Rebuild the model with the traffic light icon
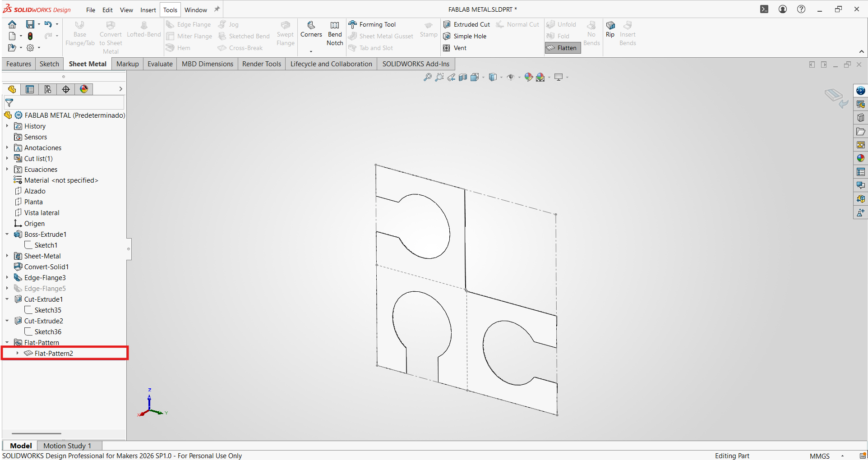Viewport: 868px width, 460px height. (x=30, y=36)
